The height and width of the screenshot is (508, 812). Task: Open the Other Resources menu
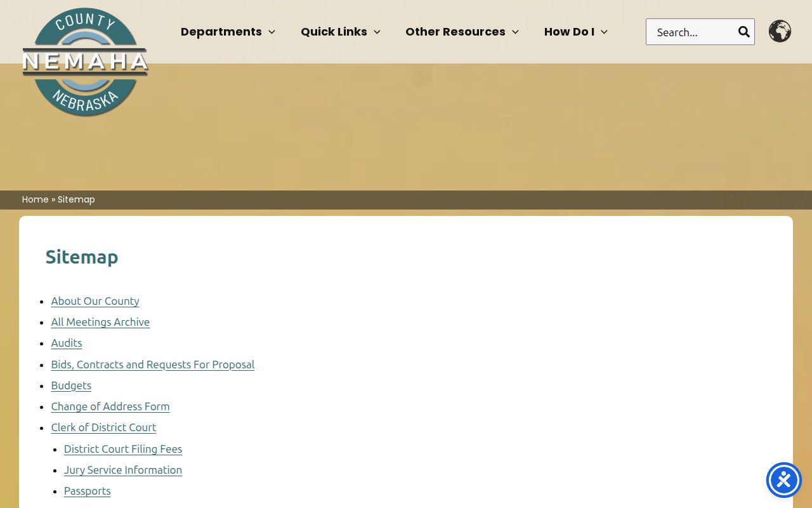[455, 32]
